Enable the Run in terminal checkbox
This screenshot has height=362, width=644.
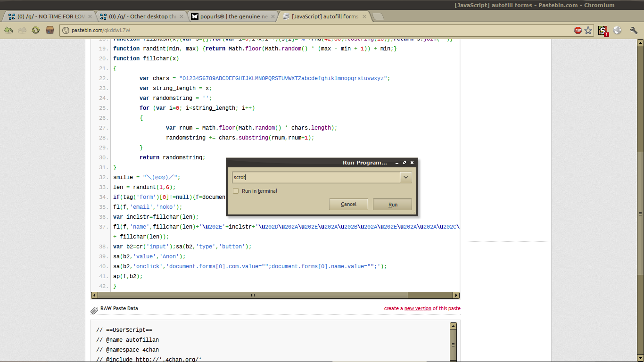point(236,191)
